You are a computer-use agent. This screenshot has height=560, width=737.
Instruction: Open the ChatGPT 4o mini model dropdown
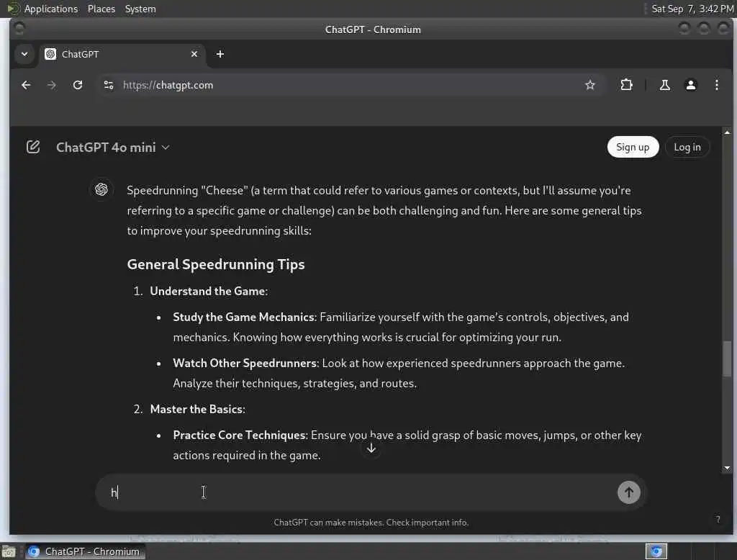113,148
